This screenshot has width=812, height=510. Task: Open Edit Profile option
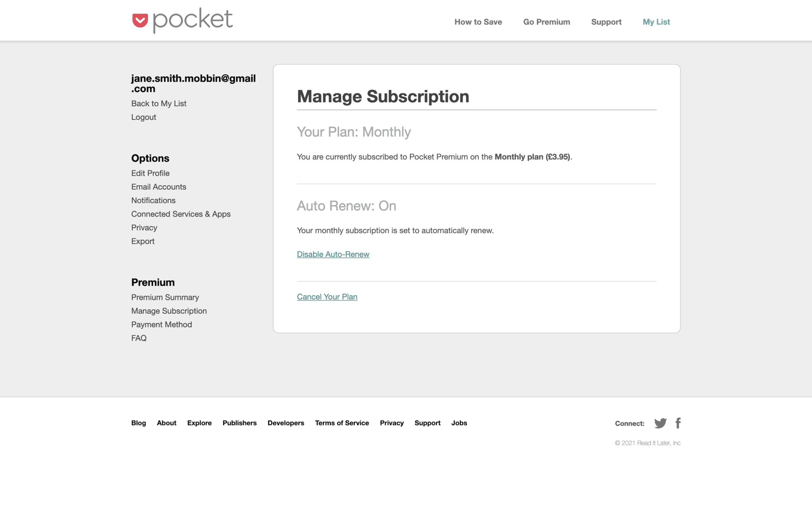tap(150, 173)
